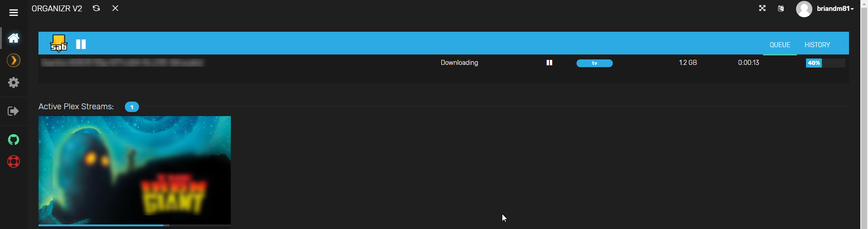
Task: Toggle fullscreen mode icon
Action: pos(763,8)
